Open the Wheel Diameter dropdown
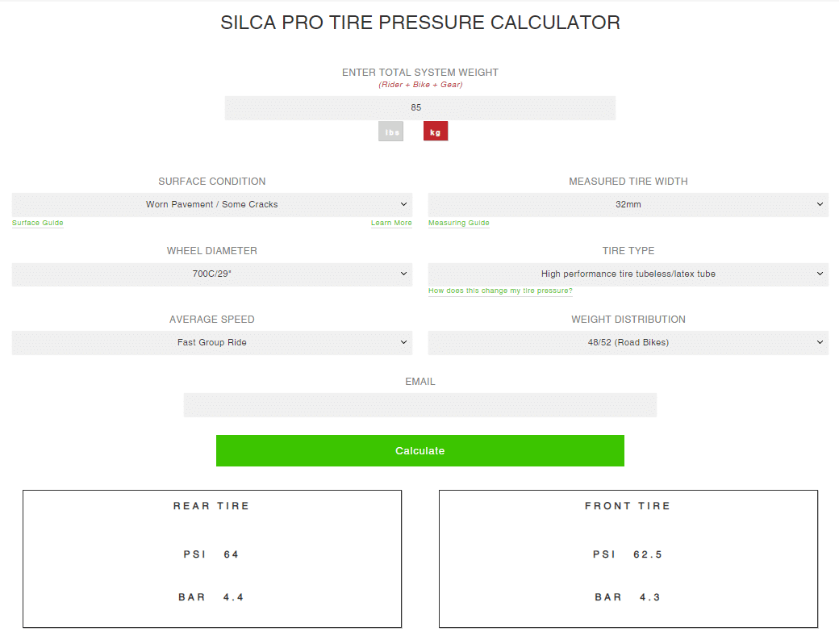 pyautogui.click(x=212, y=274)
